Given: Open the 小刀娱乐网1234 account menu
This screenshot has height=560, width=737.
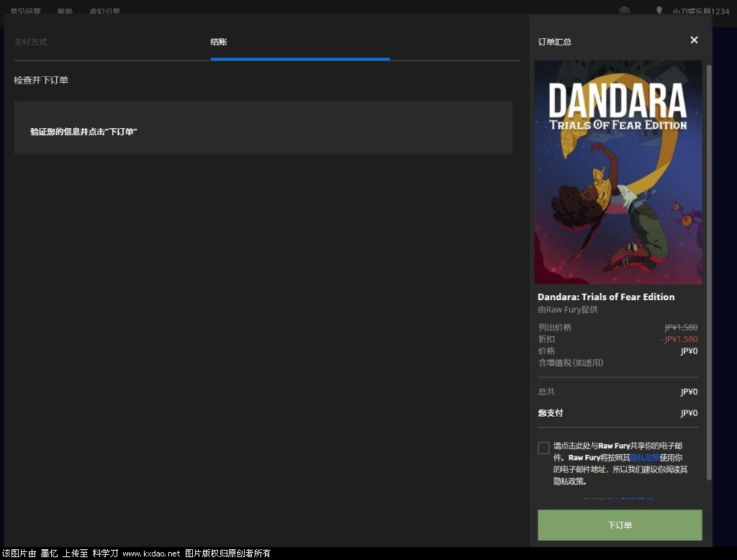Looking at the screenshot, I should (700, 12).
